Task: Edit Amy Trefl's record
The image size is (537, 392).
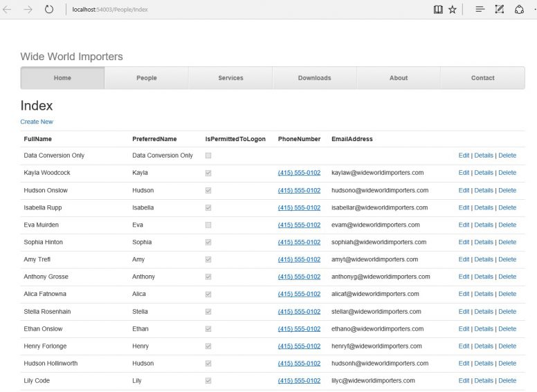Action: pyautogui.click(x=464, y=259)
